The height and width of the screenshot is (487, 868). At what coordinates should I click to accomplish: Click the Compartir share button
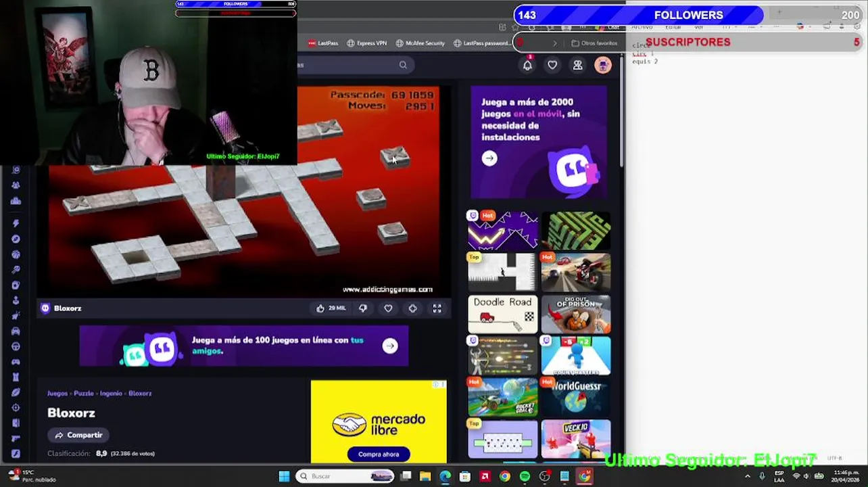(x=78, y=435)
